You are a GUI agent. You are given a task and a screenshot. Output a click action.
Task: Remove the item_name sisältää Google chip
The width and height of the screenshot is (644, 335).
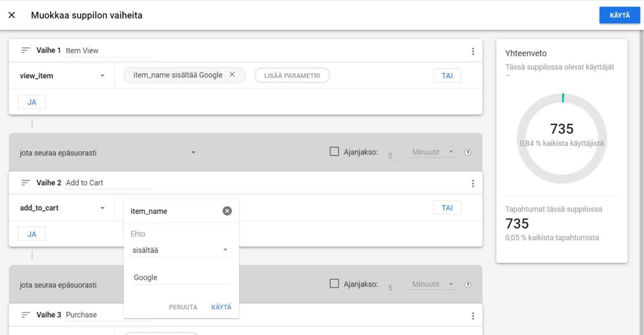[232, 75]
